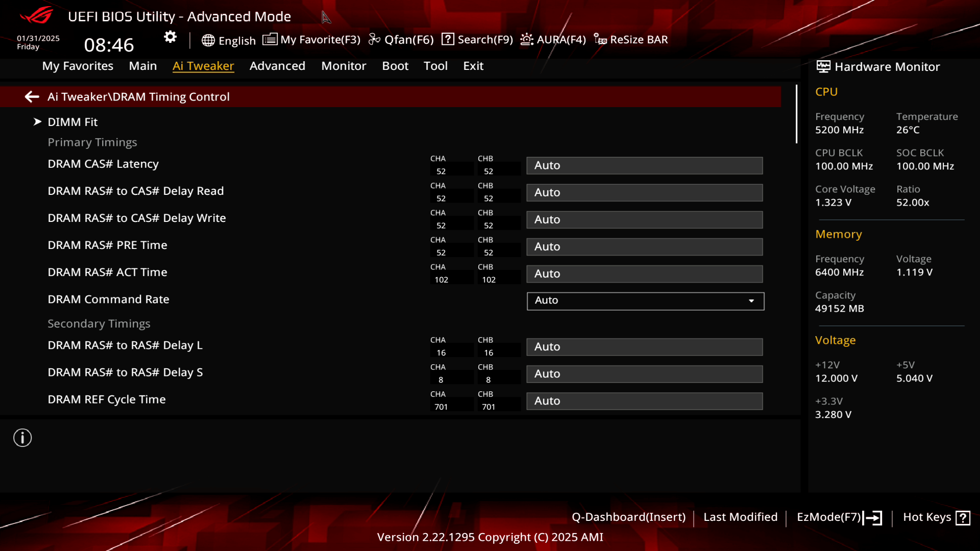Open DRAM Command Rate dropdown
Screen dimensions: 980x551
click(x=645, y=301)
